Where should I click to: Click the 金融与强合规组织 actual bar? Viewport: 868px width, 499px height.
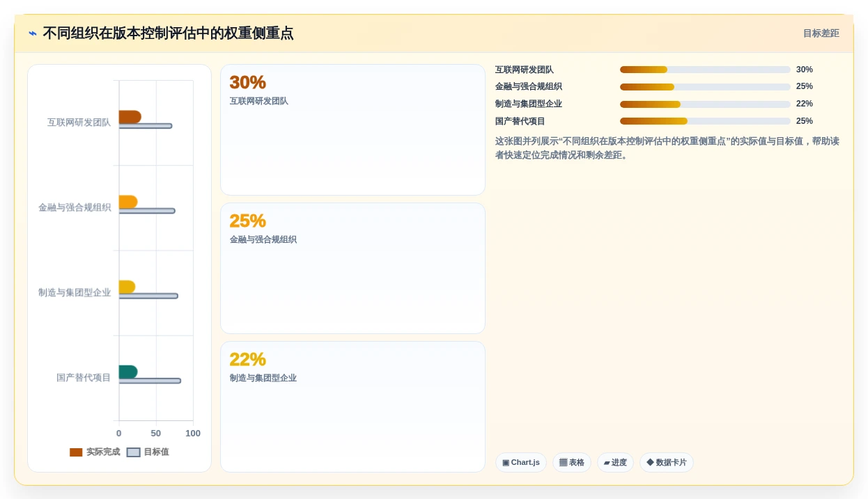[128, 202]
